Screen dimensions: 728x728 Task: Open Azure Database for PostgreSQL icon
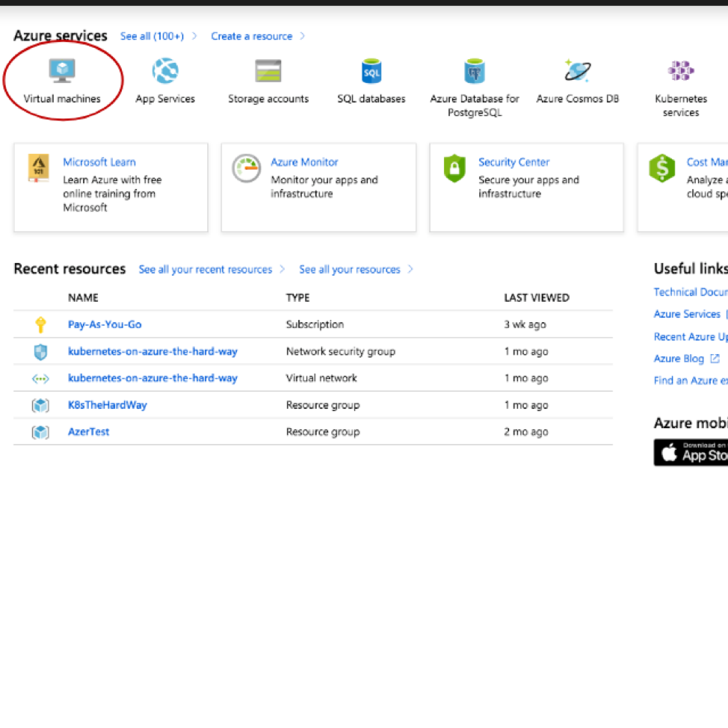point(475,72)
